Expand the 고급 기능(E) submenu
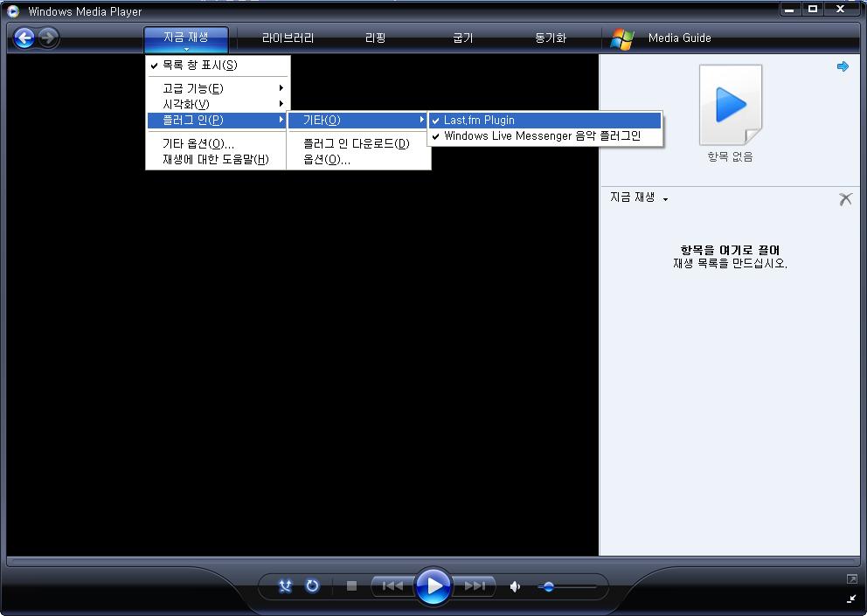867x616 pixels. [x=218, y=88]
